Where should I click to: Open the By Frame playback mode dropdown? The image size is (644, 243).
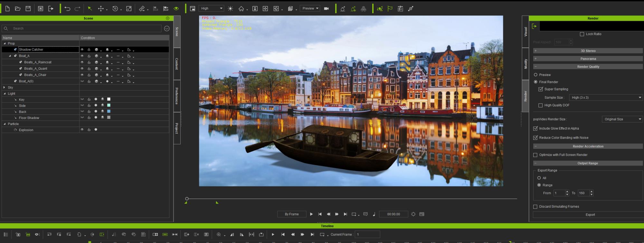coord(292,214)
